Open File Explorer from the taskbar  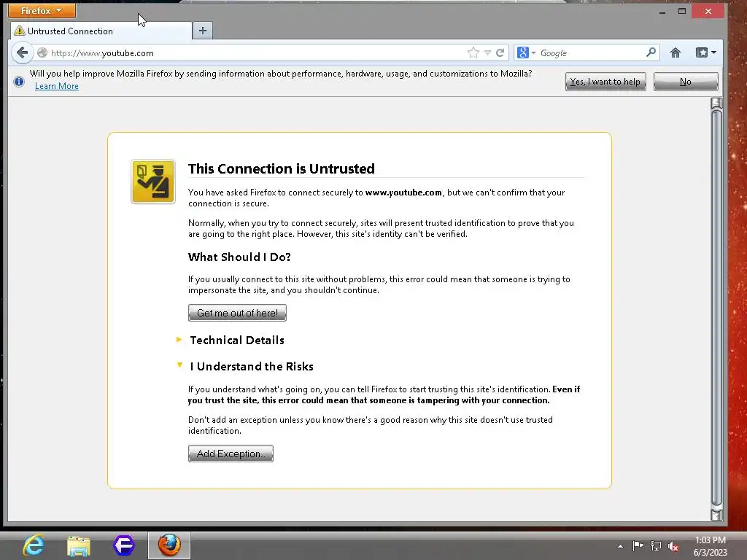coord(79,545)
